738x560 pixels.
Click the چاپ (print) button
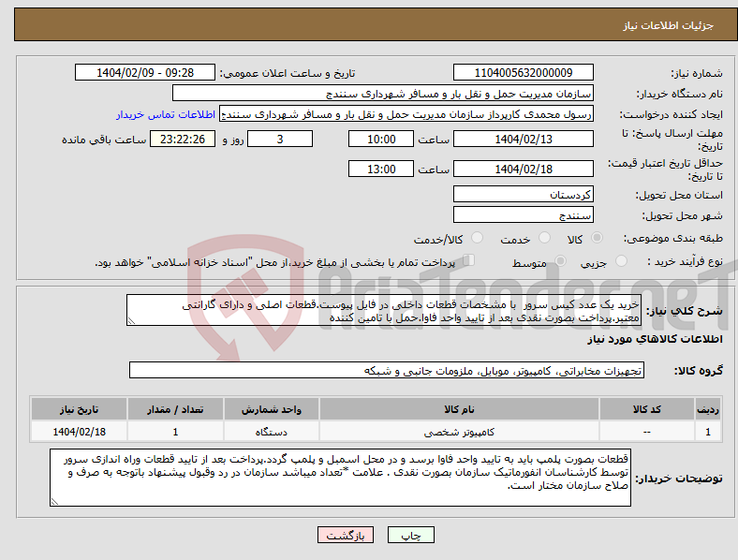410,535
